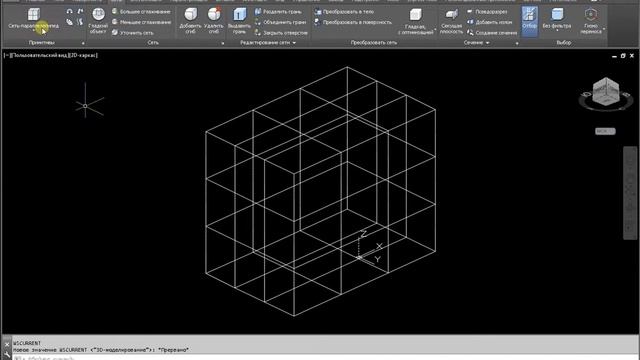
Task: Click the Преобразовать сеть panel title
Action: (373, 42)
